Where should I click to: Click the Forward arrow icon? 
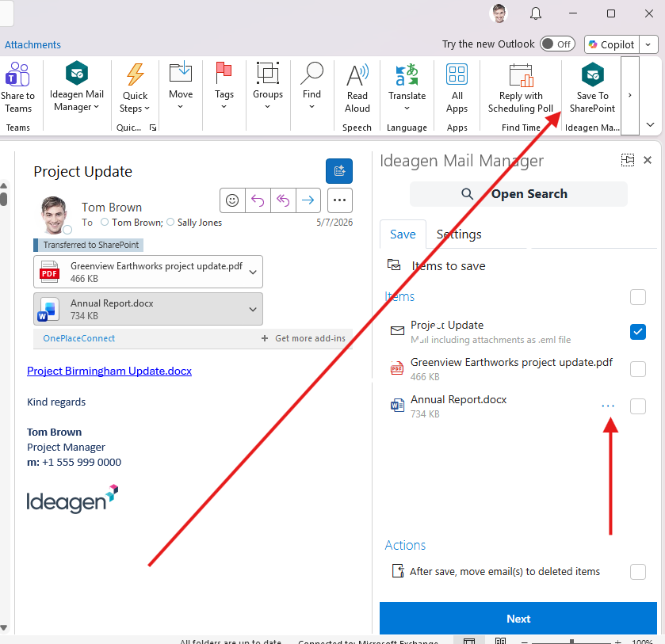(308, 200)
